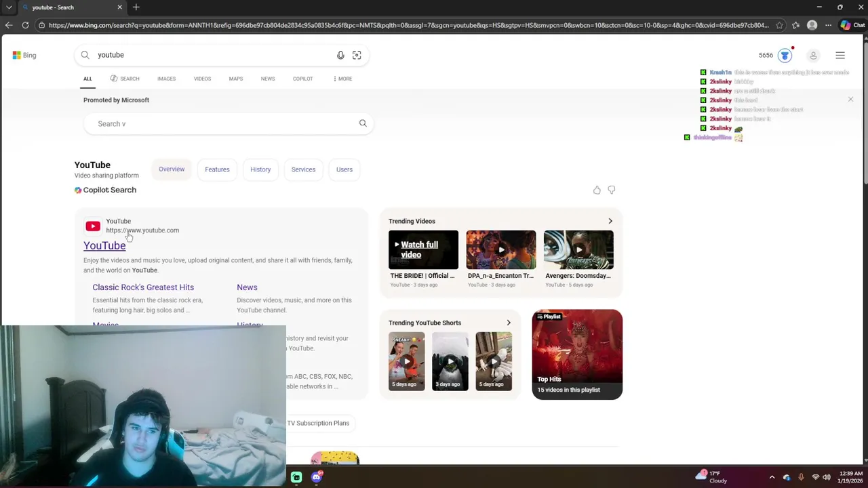The width and height of the screenshot is (868, 488).
Task: Expand the MORE search categories menu
Action: tap(342, 79)
